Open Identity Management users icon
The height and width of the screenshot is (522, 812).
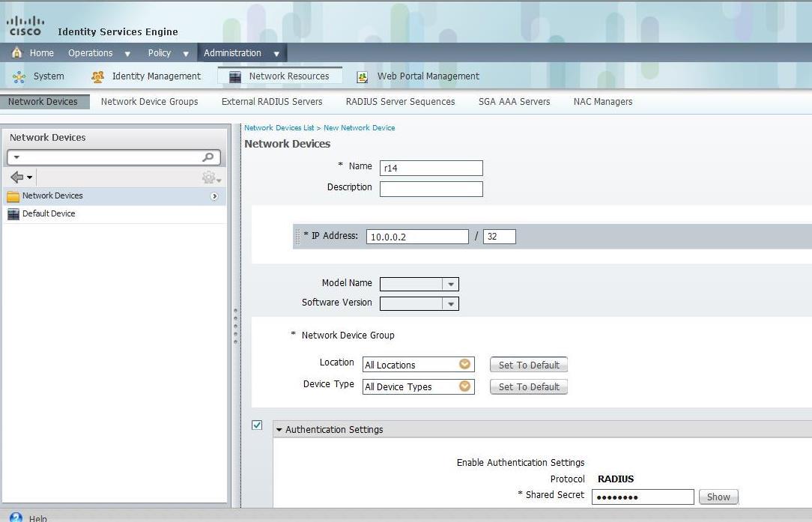97,76
